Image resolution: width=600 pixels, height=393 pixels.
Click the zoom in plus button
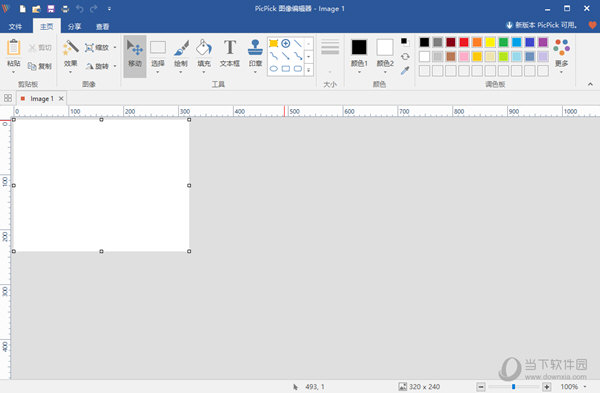tap(547, 387)
